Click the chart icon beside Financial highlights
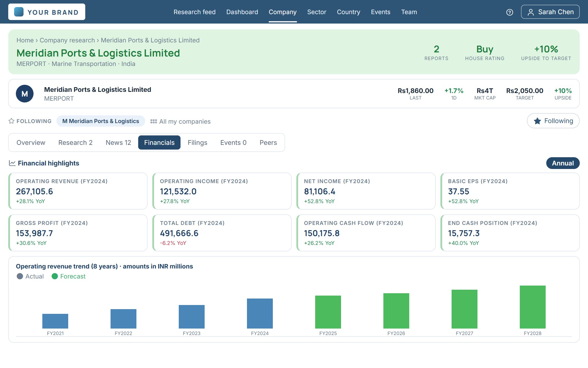588x368 pixels. (x=12, y=163)
